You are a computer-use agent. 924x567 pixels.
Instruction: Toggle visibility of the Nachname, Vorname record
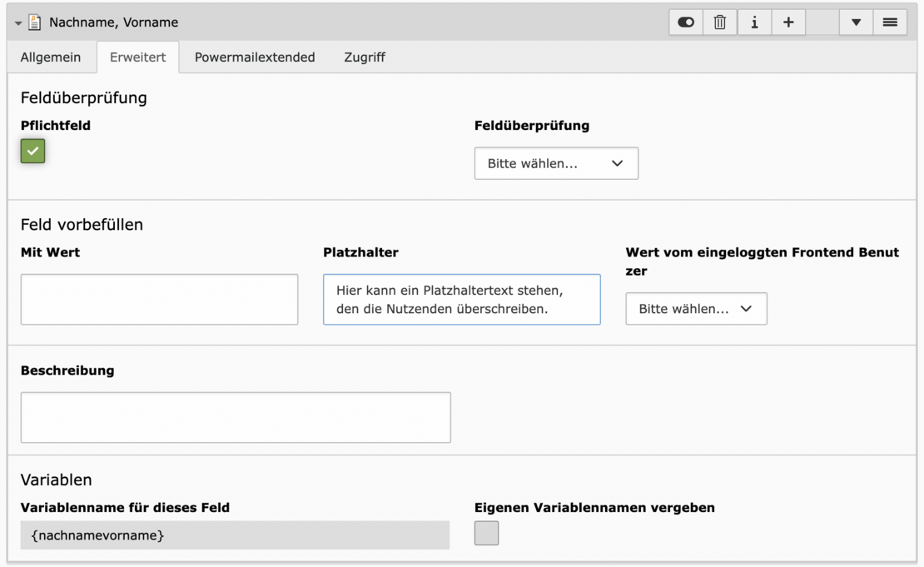(686, 23)
